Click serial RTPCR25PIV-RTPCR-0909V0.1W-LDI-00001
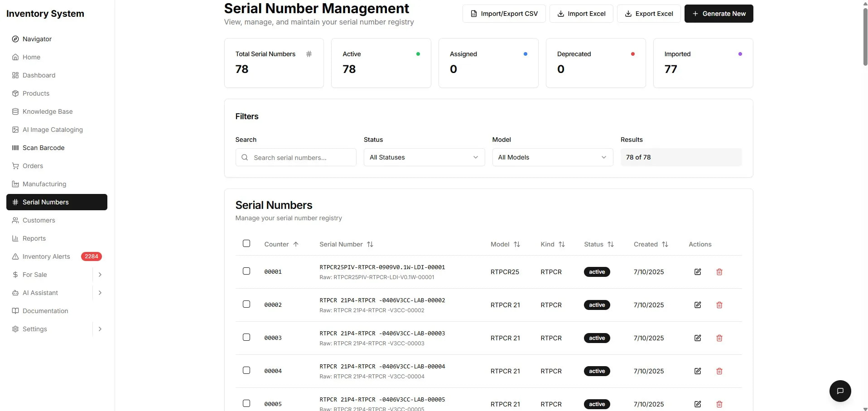This screenshot has height=411, width=868. coord(382,267)
